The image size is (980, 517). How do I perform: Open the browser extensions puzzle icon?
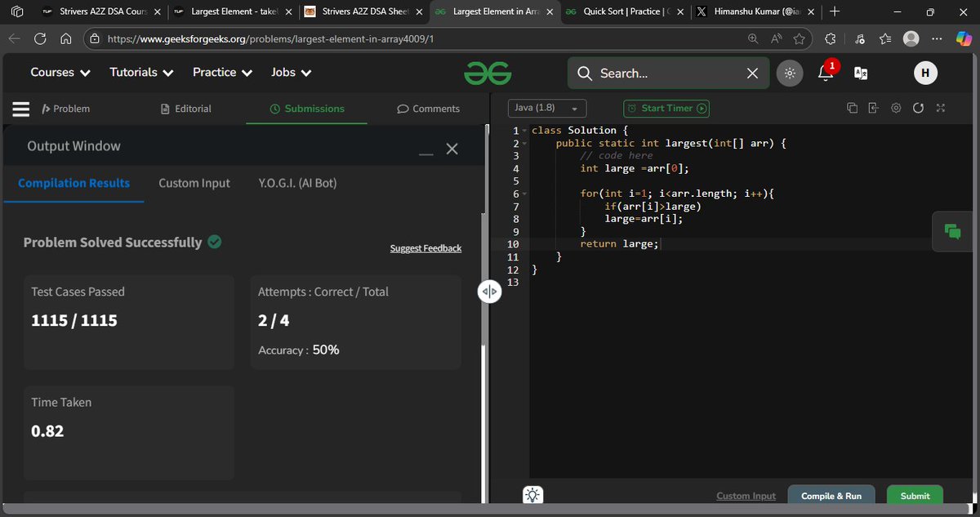831,38
